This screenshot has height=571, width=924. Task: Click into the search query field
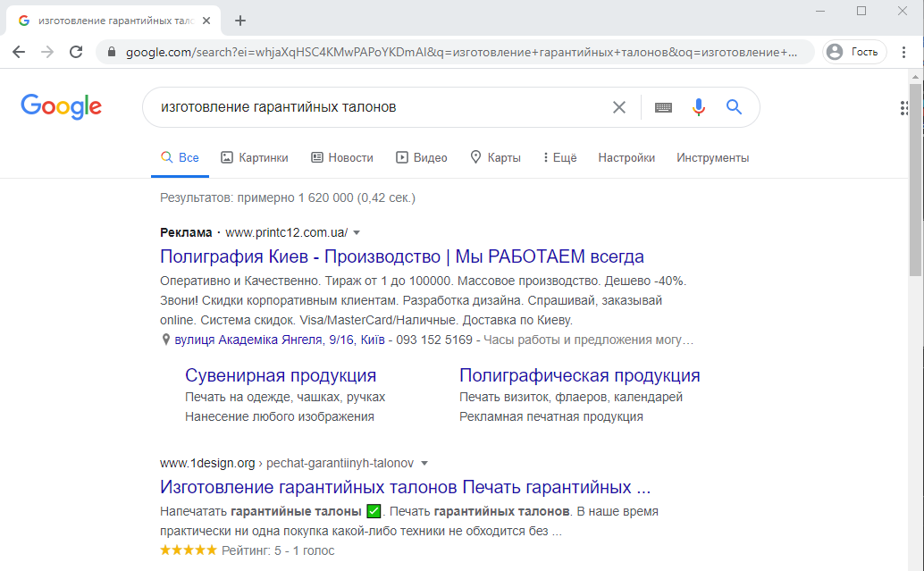pyautogui.click(x=377, y=107)
